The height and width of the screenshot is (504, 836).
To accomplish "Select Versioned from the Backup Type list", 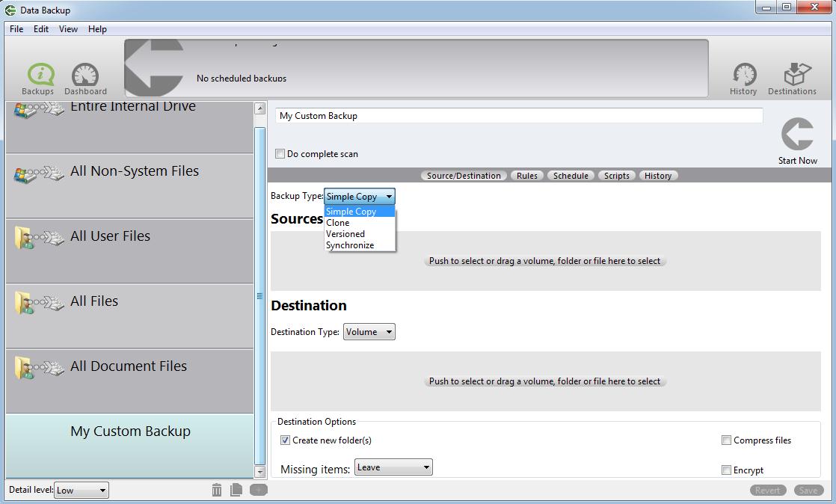I will click(x=345, y=233).
